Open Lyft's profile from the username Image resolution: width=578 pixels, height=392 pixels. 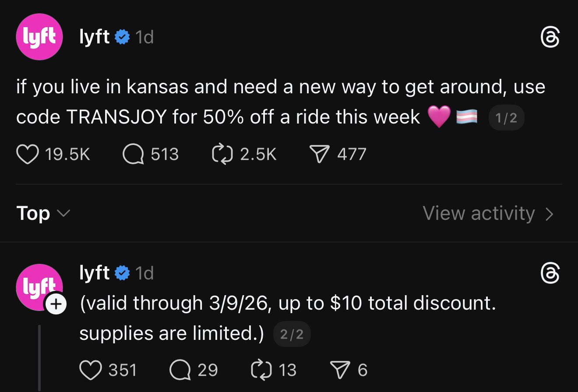[x=95, y=37]
